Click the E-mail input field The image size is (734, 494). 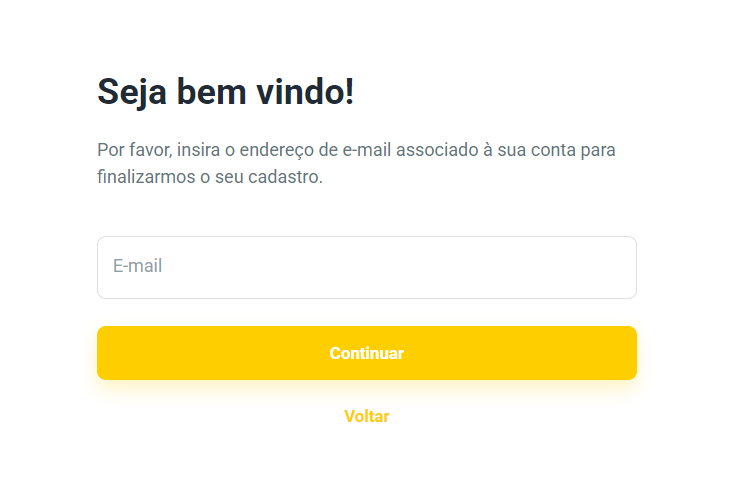(366, 267)
